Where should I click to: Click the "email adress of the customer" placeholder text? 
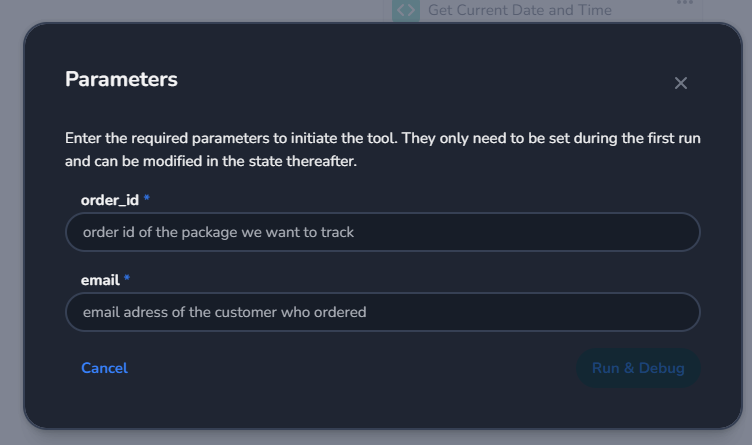tap(224, 312)
